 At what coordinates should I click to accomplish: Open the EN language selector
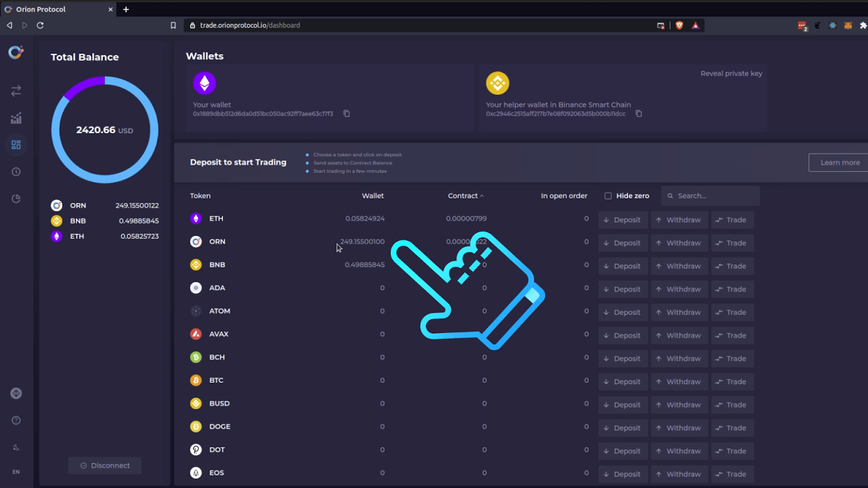click(16, 472)
